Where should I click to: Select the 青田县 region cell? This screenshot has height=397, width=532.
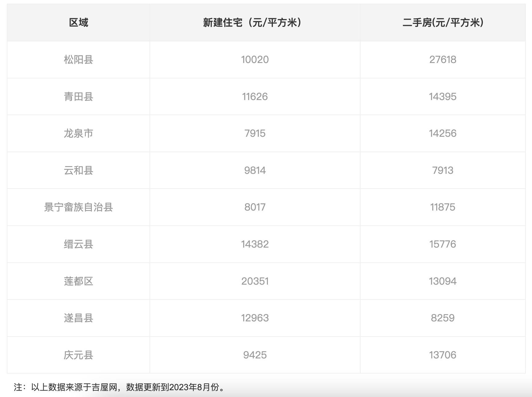coord(78,97)
